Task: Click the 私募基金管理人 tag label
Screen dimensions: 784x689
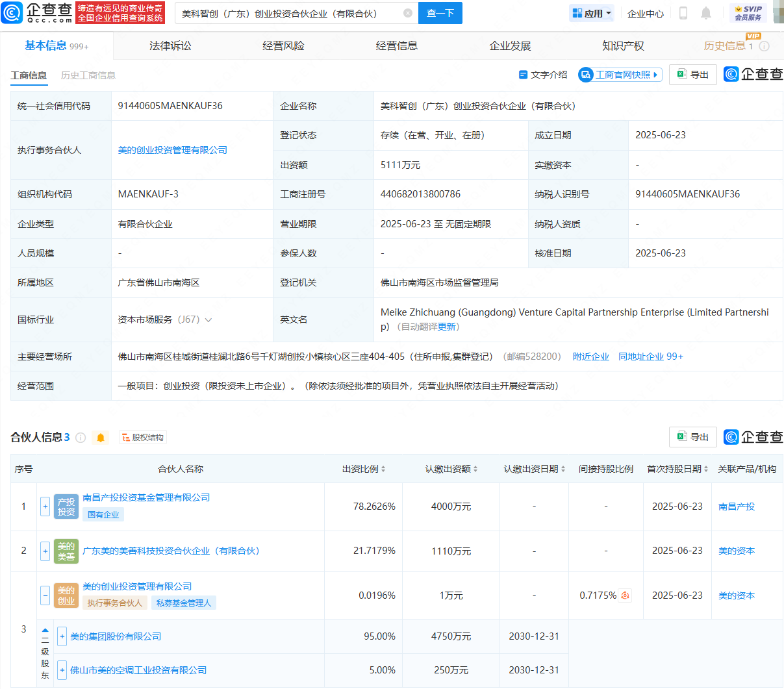Action: click(x=184, y=603)
